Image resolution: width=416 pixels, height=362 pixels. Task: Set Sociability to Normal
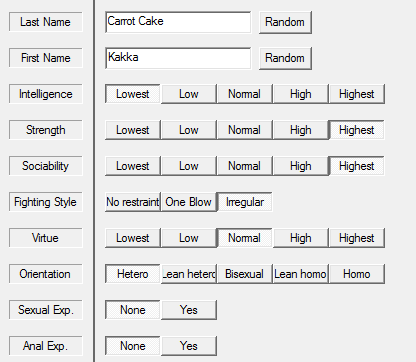[x=245, y=166]
